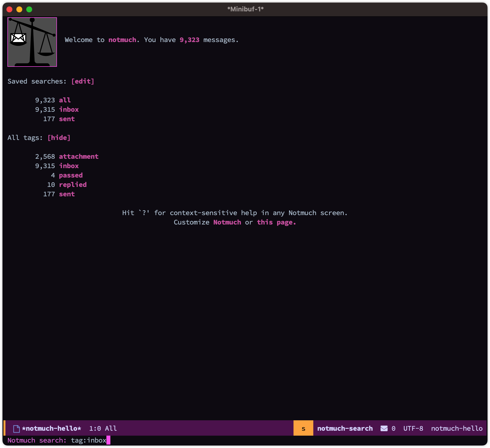
Task: Open the 'inbox' tag under All tags
Action: click(69, 166)
